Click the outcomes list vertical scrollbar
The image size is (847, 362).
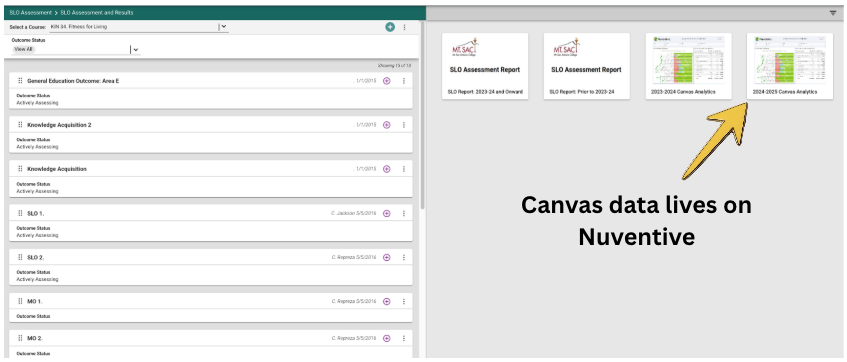click(422, 116)
